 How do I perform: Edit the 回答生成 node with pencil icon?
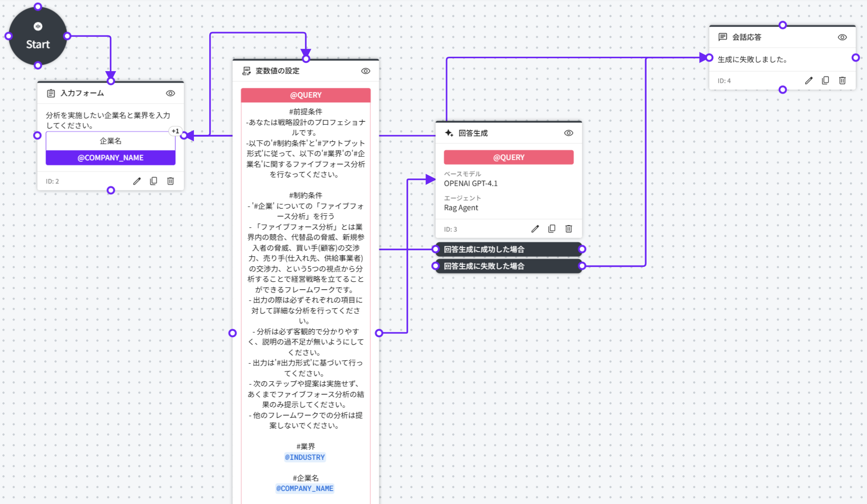coord(535,229)
